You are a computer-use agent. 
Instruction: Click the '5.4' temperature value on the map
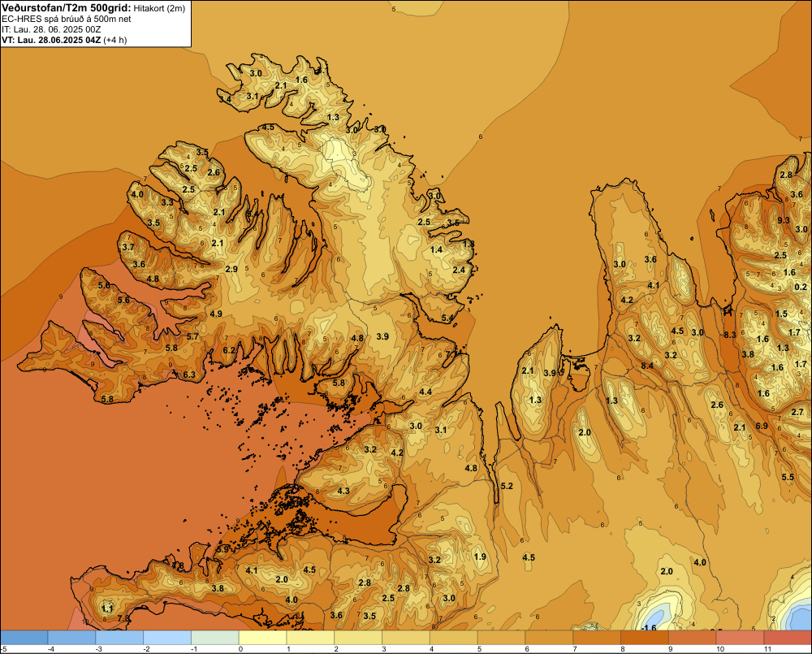click(447, 318)
